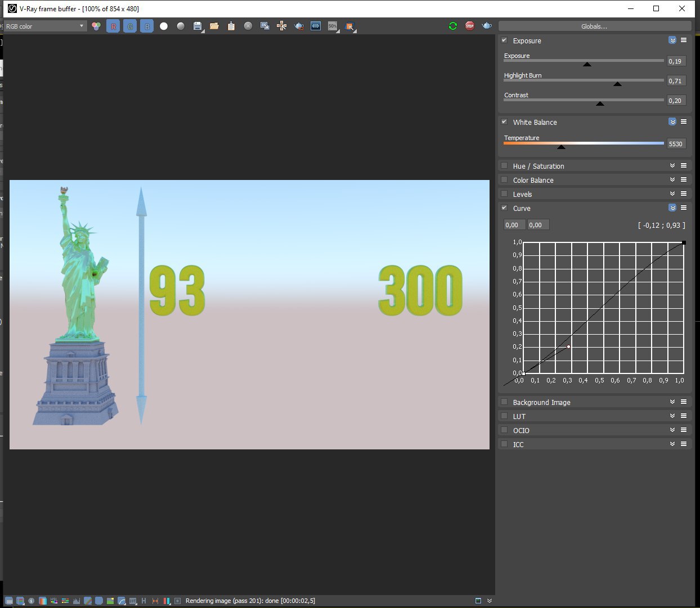The width and height of the screenshot is (700, 608).
Task: Clear the frame buffer image
Action: [x=248, y=26]
